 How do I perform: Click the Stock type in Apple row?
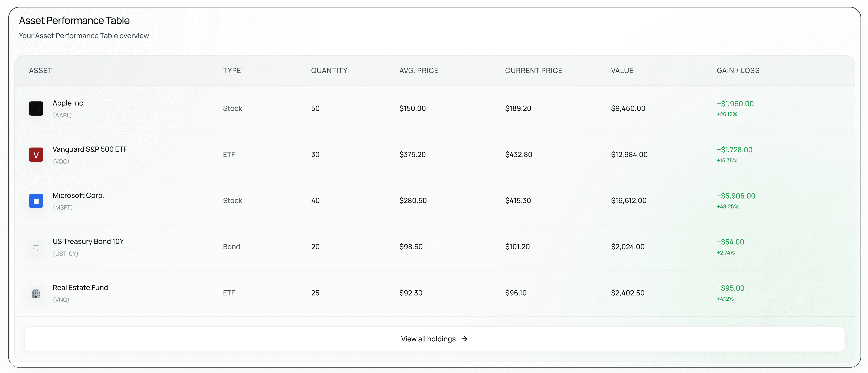(233, 108)
